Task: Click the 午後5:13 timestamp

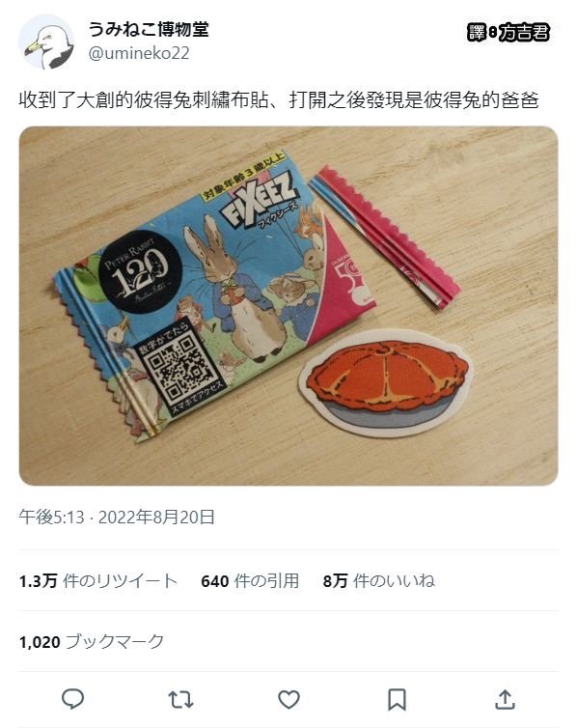Action: (x=52, y=517)
